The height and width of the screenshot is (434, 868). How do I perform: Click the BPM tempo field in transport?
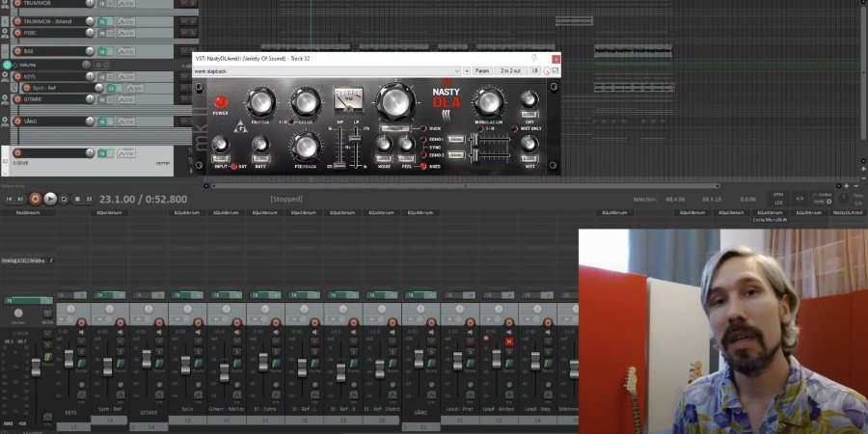pyautogui.click(x=779, y=199)
